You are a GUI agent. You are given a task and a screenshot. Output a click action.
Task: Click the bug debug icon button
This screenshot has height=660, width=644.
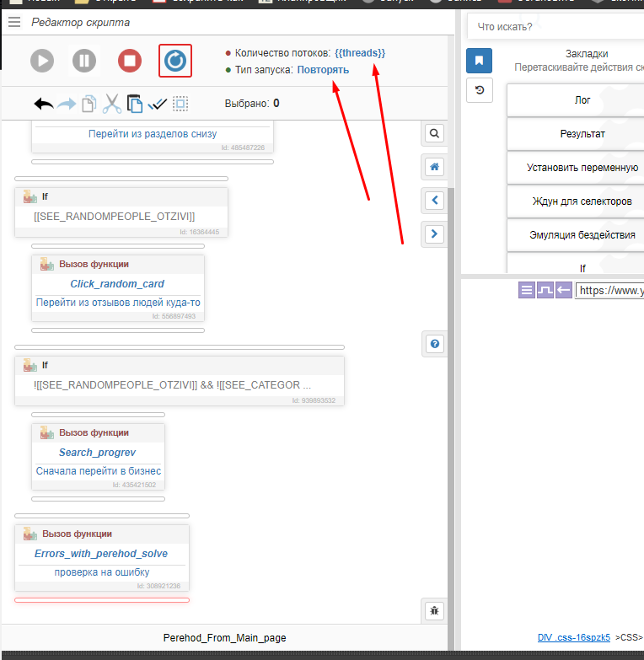(434, 610)
